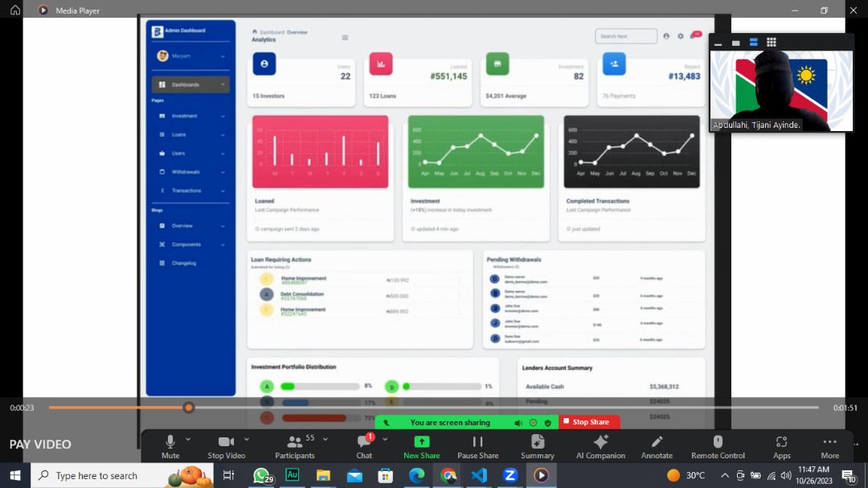868x488 pixels.
Task: Click New Share in the Zoom toolbar
Action: pyautogui.click(x=421, y=443)
